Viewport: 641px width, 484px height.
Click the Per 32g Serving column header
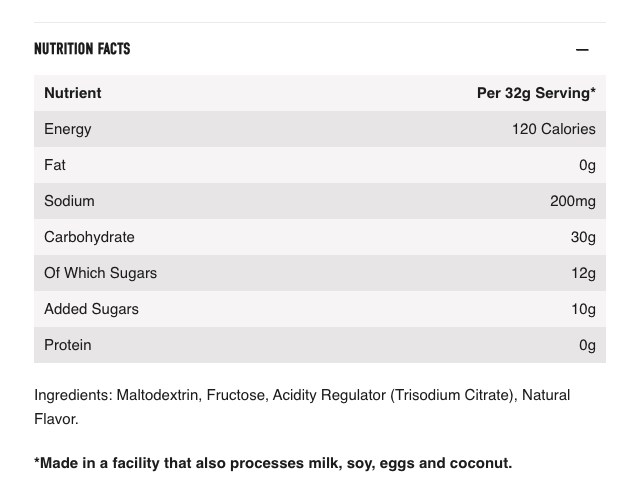(x=536, y=93)
